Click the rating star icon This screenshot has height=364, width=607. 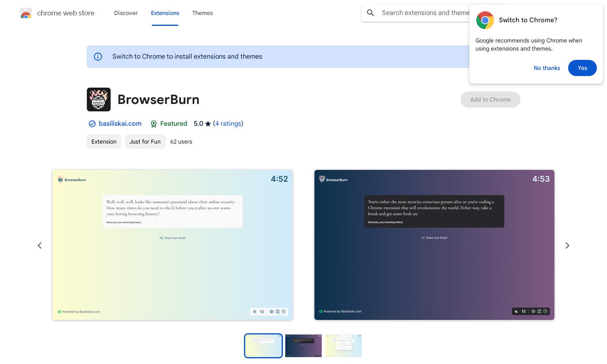coord(208,124)
